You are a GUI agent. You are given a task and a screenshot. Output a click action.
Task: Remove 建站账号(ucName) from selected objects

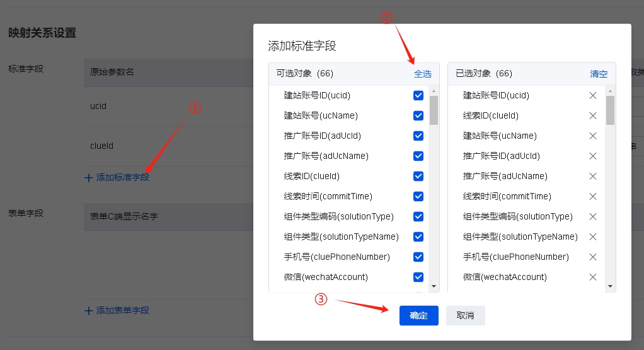click(592, 136)
